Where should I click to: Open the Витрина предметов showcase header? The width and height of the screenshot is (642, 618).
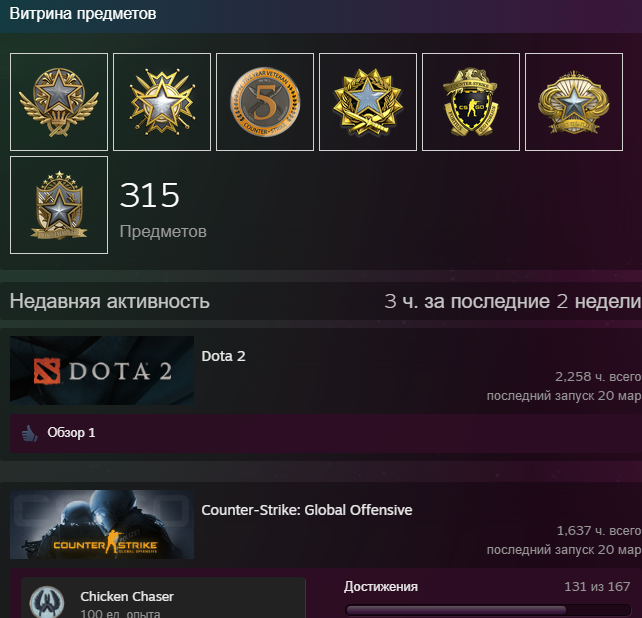click(x=83, y=14)
